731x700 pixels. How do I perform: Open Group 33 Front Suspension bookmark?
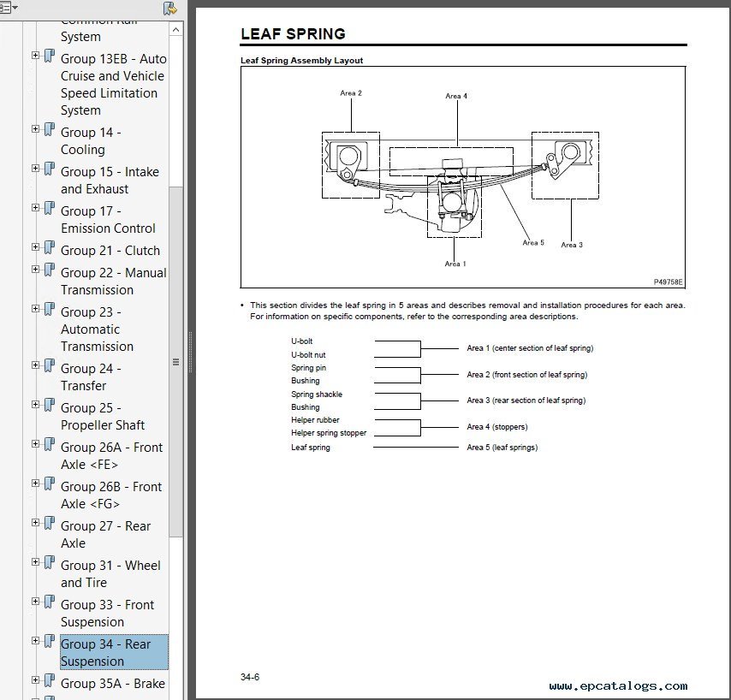coord(108,614)
